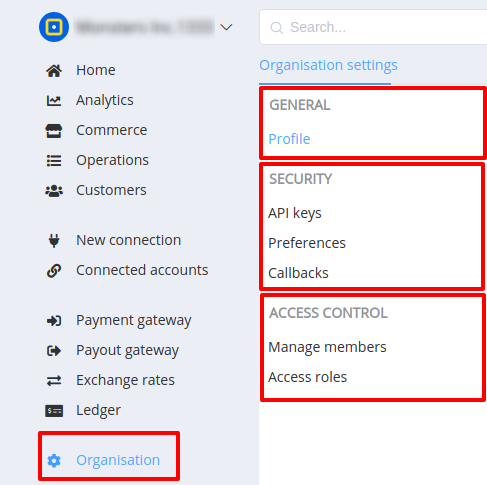Click the blue organisation logo avatar
This screenshot has width=487, height=485.
click(54, 27)
